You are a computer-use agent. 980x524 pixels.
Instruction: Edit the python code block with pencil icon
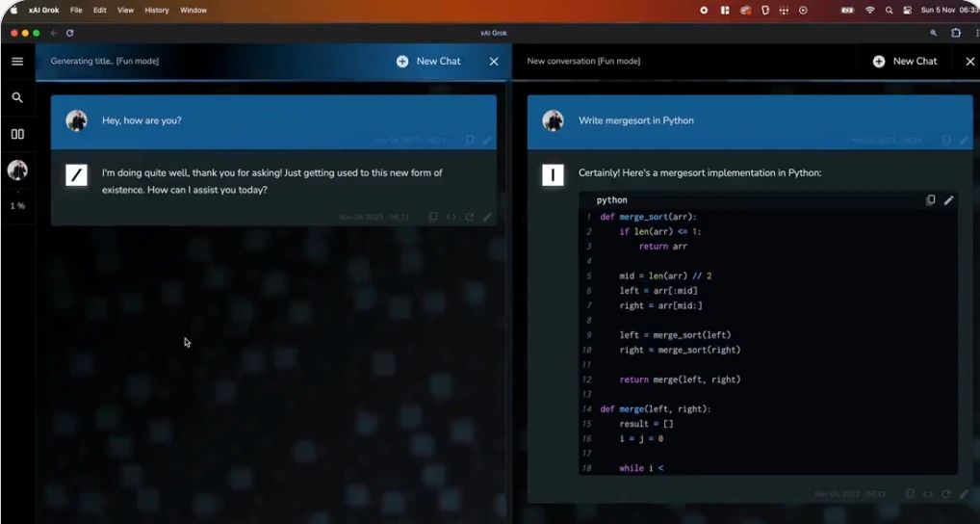click(x=948, y=200)
